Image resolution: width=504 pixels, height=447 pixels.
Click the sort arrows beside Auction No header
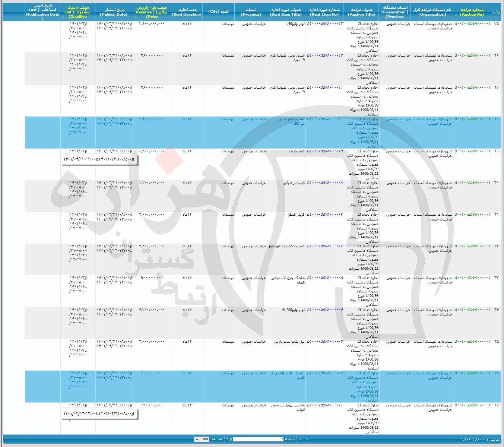457,15
